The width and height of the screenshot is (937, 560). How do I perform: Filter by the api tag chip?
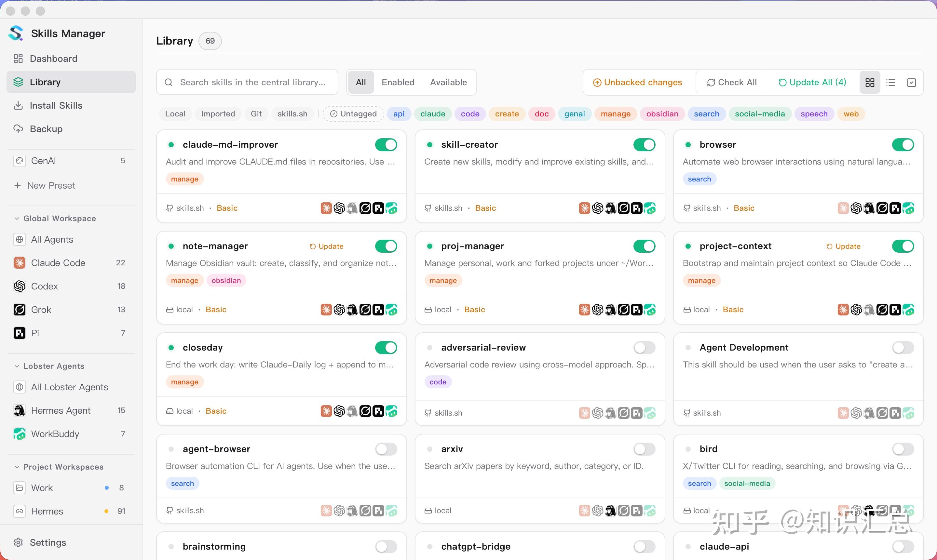tap(399, 113)
